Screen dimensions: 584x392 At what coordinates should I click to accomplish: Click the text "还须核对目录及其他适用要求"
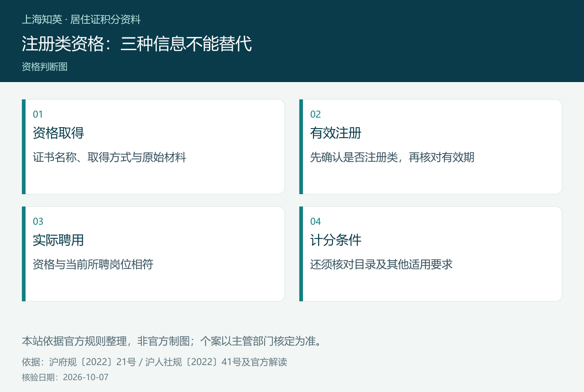381,264
